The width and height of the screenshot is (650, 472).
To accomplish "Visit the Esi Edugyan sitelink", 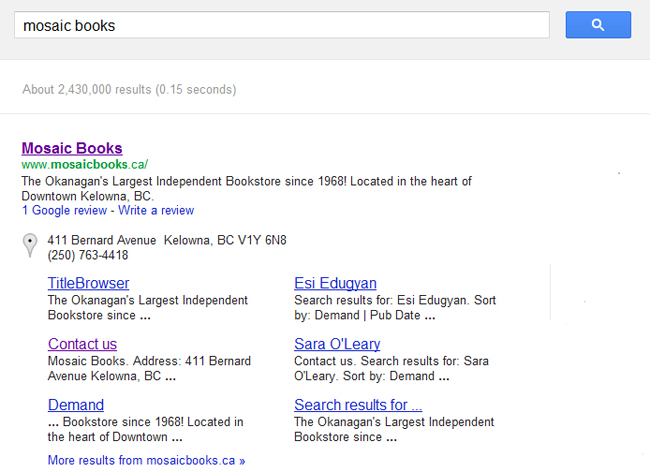I will [x=335, y=283].
